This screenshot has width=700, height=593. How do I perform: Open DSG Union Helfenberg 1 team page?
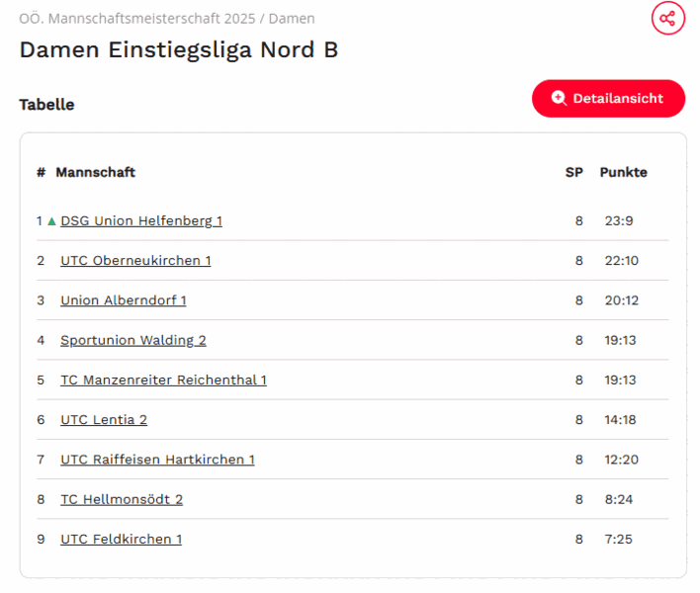pos(141,221)
